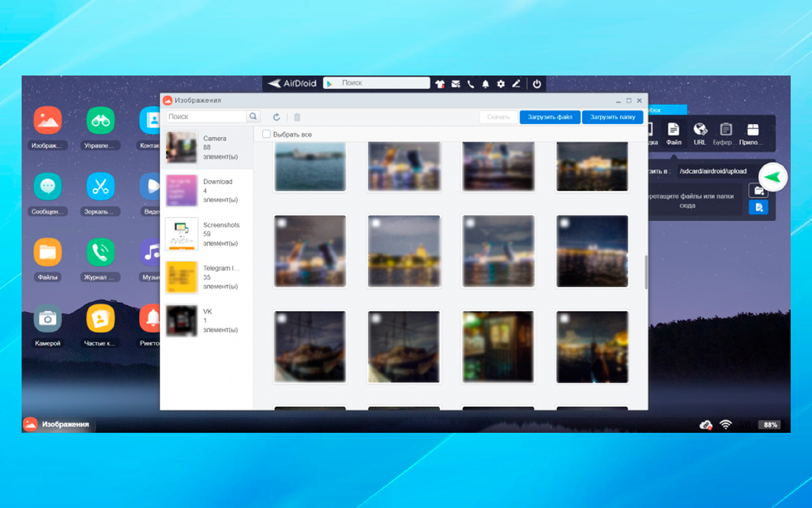
Task: Switch to the URL tab in toolbox
Action: coord(700,133)
